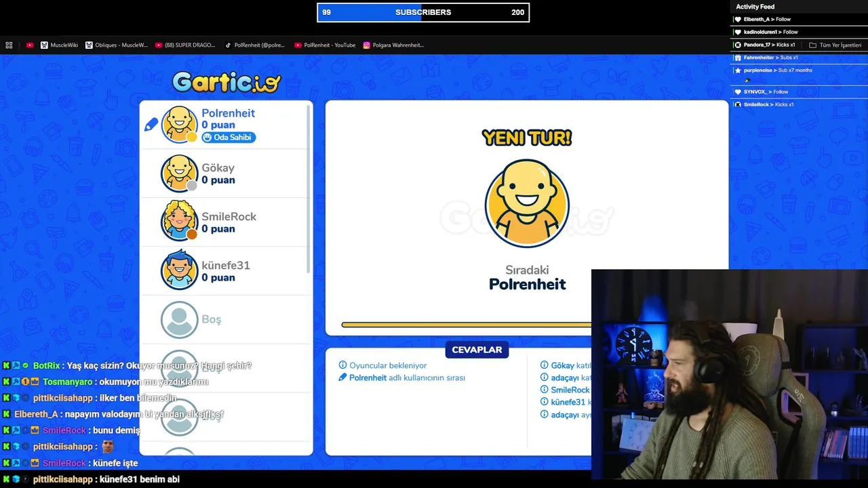Click the info icon beside Oyuncular bekleniyor
The width and height of the screenshot is (868, 488).
tap(342, 365)
